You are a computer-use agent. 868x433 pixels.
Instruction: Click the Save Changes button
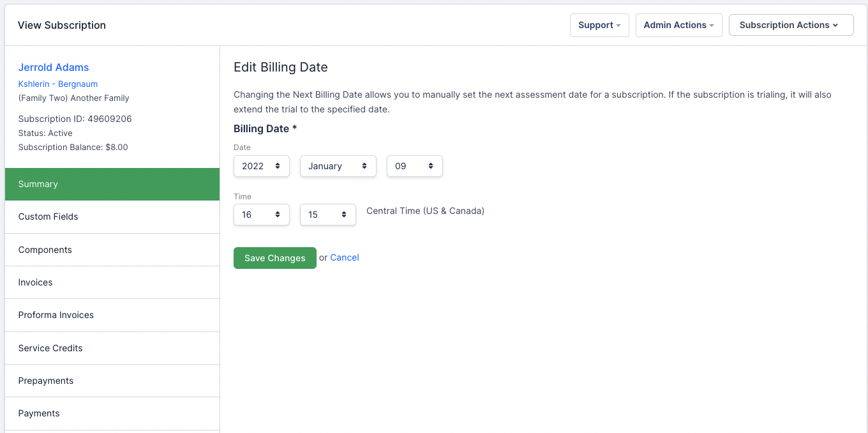click(x=274, y=258)
